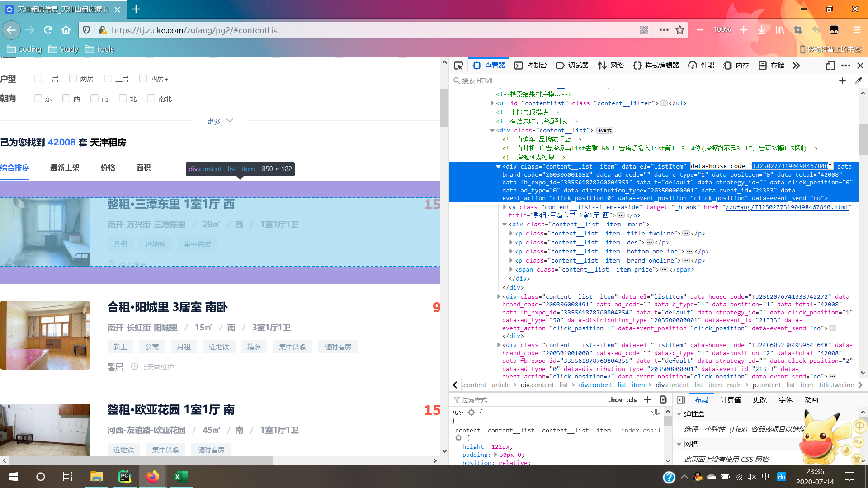
Task: Open 合租·阳城里 3居室 南卧 listing
Action: pos(167,307)
